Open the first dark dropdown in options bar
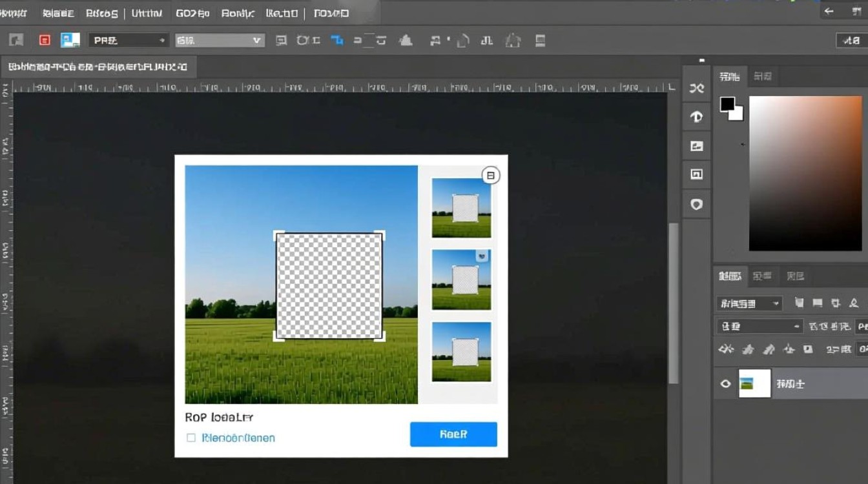 point(129,40)
